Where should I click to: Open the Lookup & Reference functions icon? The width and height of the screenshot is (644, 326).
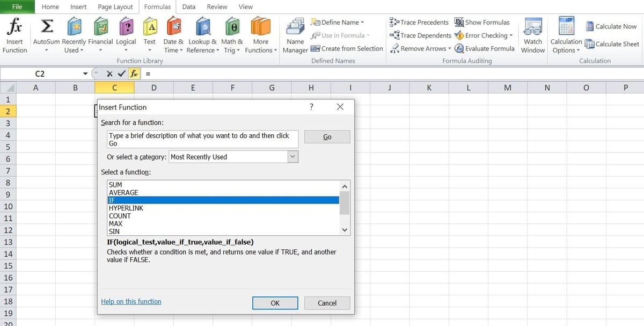(203, 27)
